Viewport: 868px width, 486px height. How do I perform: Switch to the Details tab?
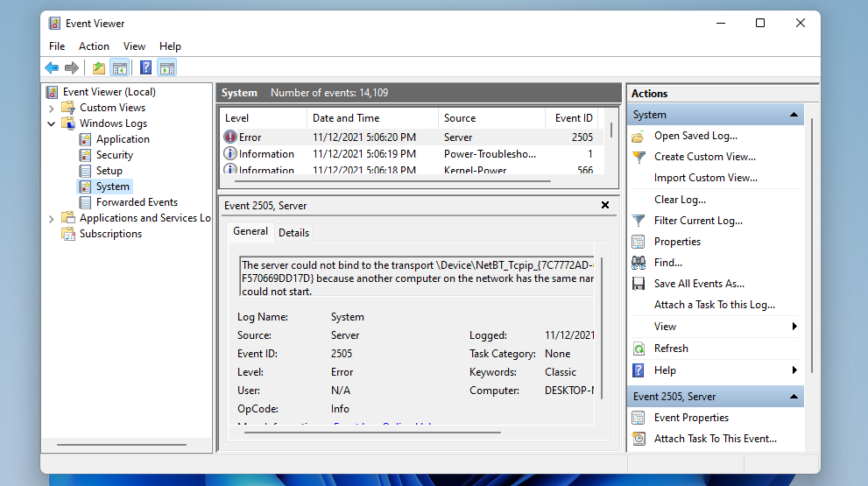coord(294,233)
